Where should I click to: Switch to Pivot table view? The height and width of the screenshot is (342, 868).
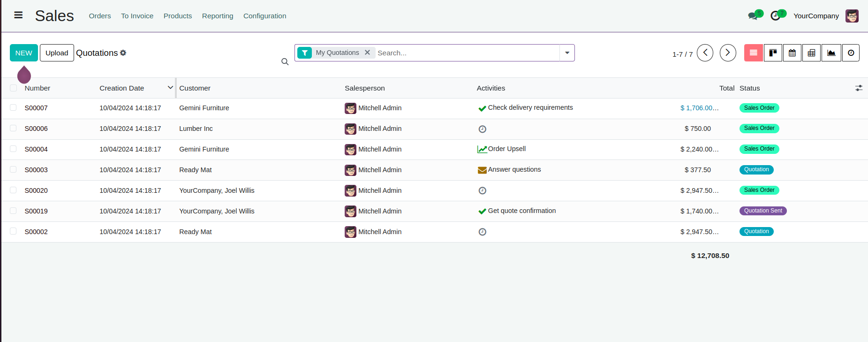[811, 53]
